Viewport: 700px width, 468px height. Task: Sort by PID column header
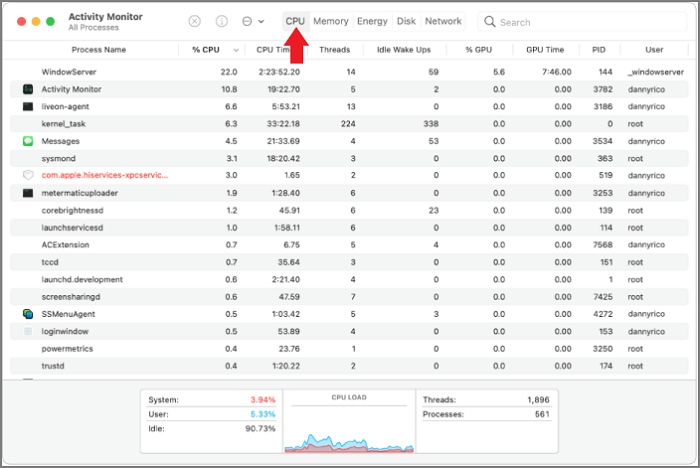coord(598,49)
